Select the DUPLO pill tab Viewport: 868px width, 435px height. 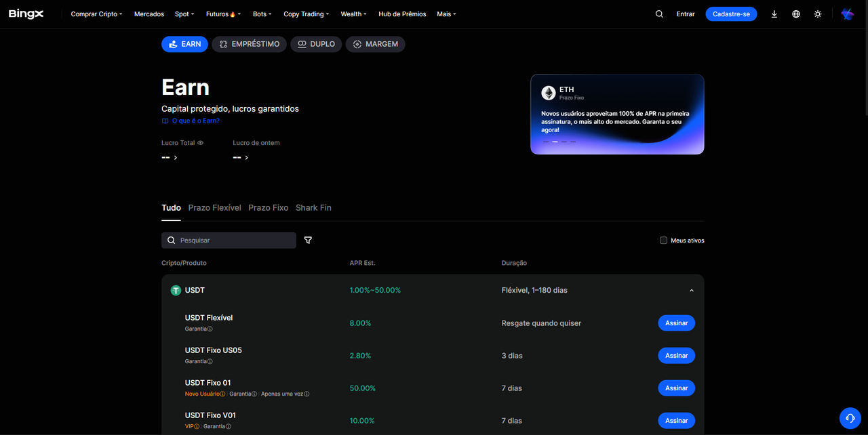point(316,44)
